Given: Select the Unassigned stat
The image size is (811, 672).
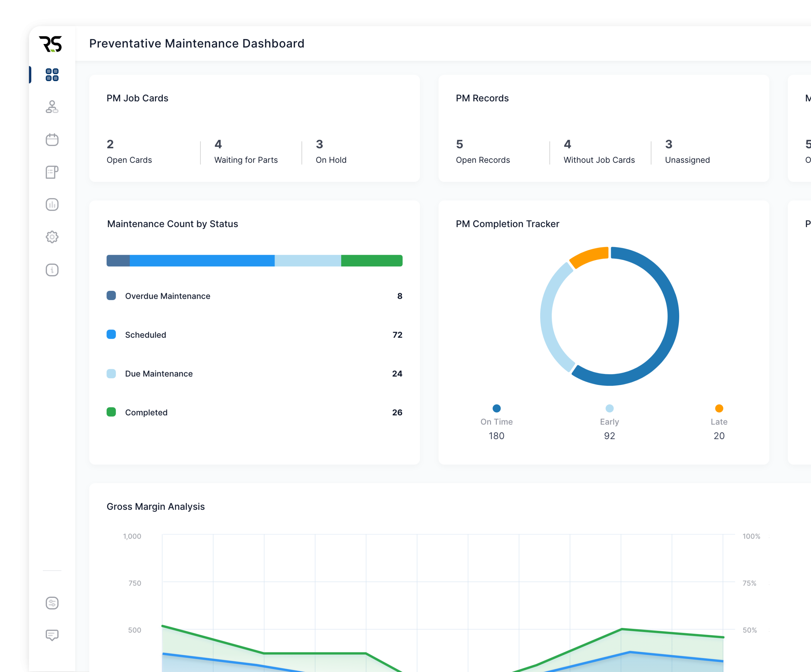Looking at the screenshot, I should click(x=687, y=151).
